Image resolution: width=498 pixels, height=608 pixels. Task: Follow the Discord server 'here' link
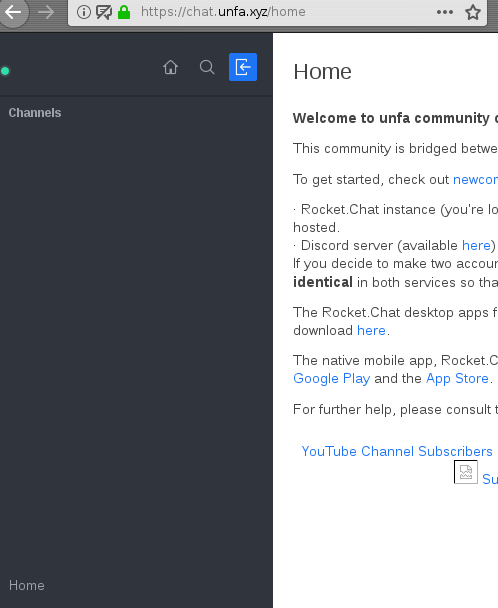click(476, 245)
